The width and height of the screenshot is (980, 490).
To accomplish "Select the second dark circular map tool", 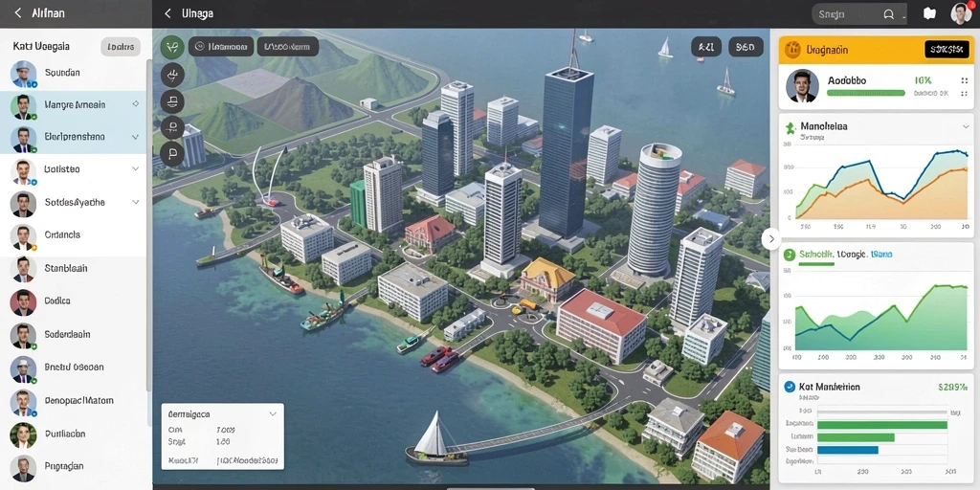I will tap(172, 75).
